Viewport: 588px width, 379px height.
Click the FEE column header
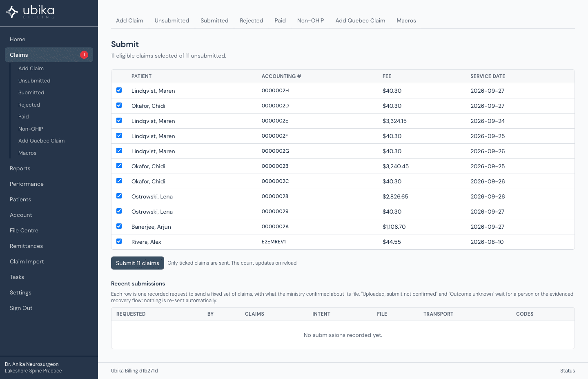387,76
